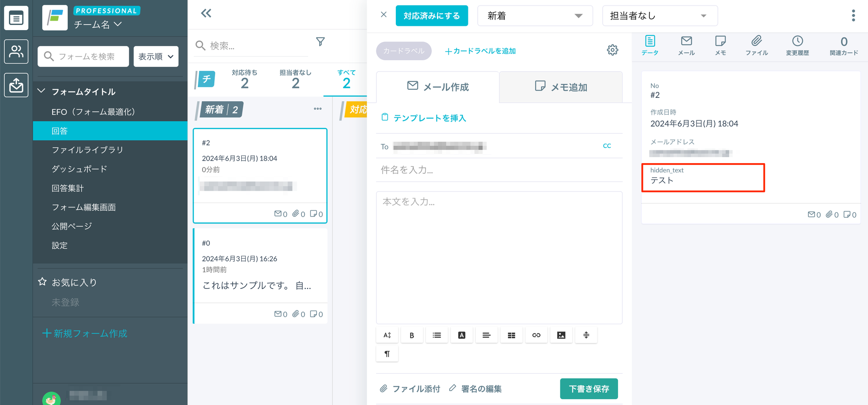Open ファイルライブラリ in sidebar
This screenshot has width=868, height=405.
110,150
